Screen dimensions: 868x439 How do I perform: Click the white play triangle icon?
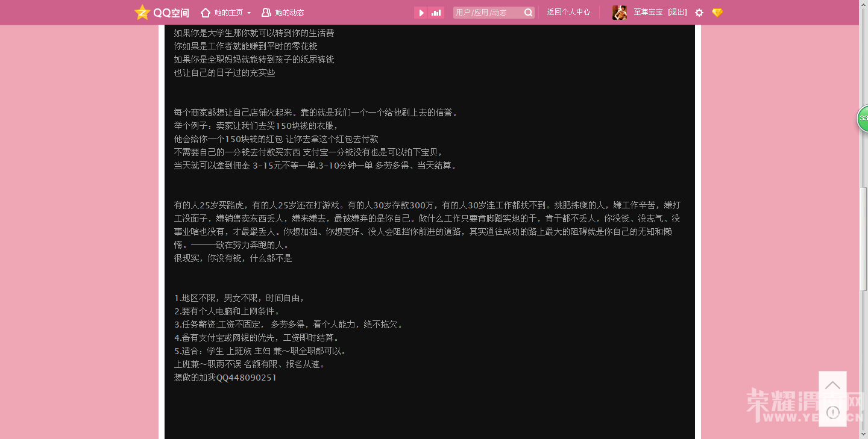point(420,12)
